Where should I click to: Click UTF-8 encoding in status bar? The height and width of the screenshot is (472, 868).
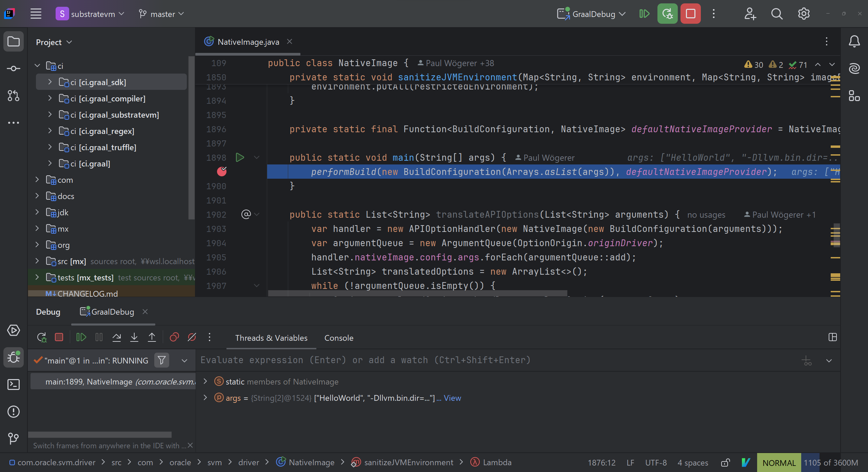[x=656, y=463]
